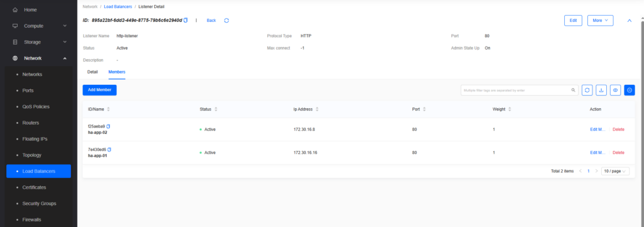644x227 pixels.
Task: Select the Members tab
Action: 116,72
